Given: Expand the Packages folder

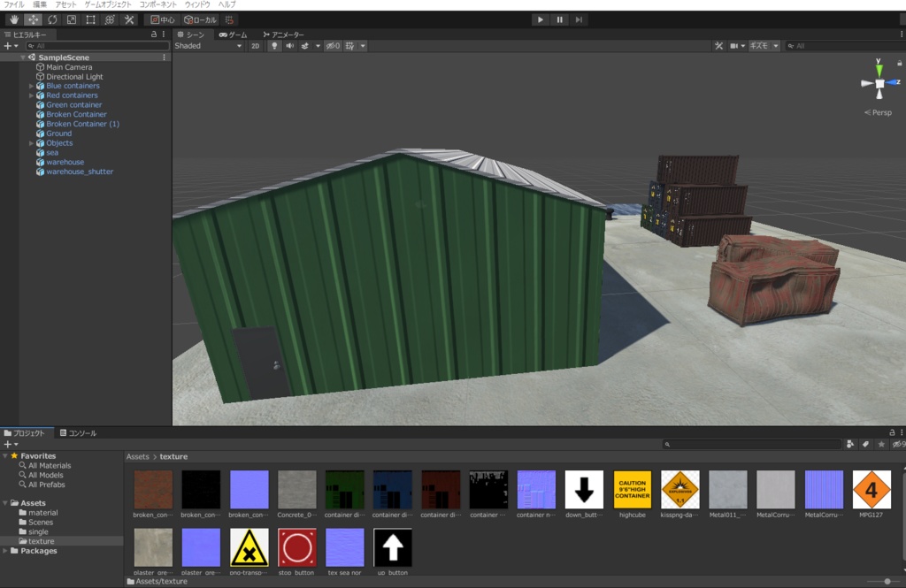Looking at the screenshot, I should [5, 551].
